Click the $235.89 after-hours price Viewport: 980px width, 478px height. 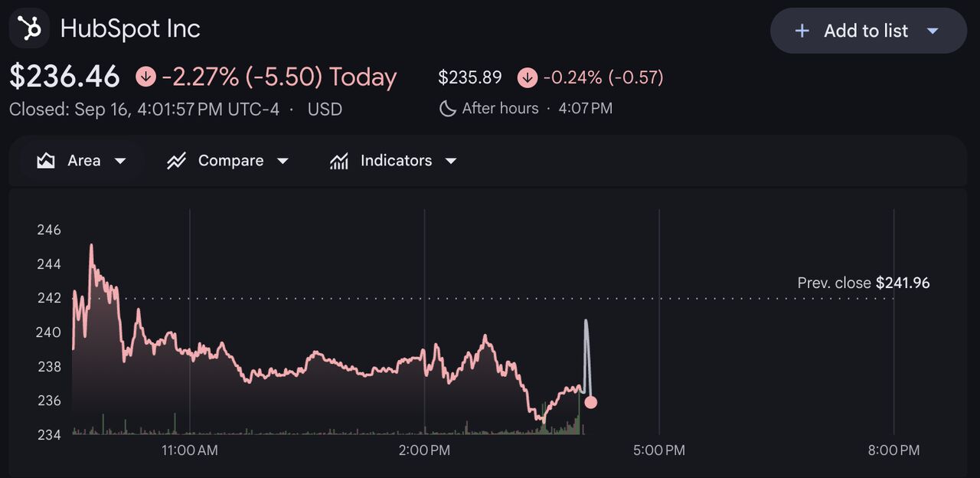click(469, 77)
